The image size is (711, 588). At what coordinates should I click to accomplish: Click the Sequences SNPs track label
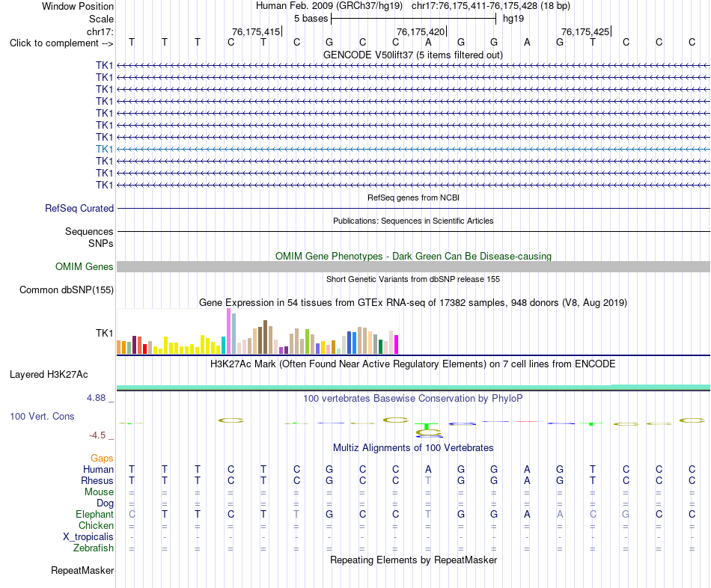89,238
